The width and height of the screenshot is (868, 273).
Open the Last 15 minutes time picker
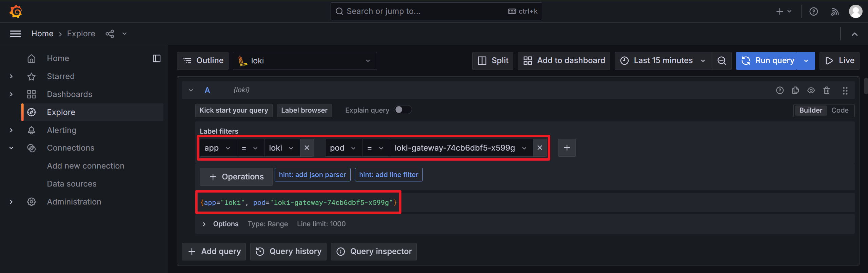663,61
